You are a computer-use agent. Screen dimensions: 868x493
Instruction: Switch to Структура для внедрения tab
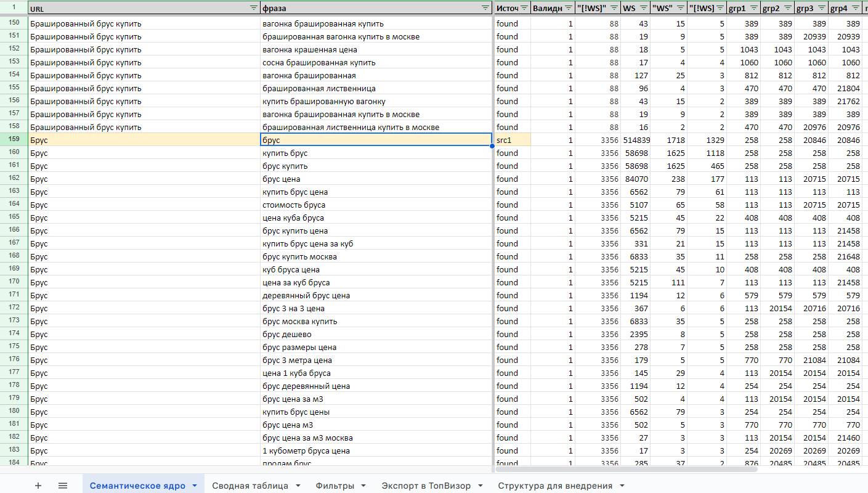(554, 486)
